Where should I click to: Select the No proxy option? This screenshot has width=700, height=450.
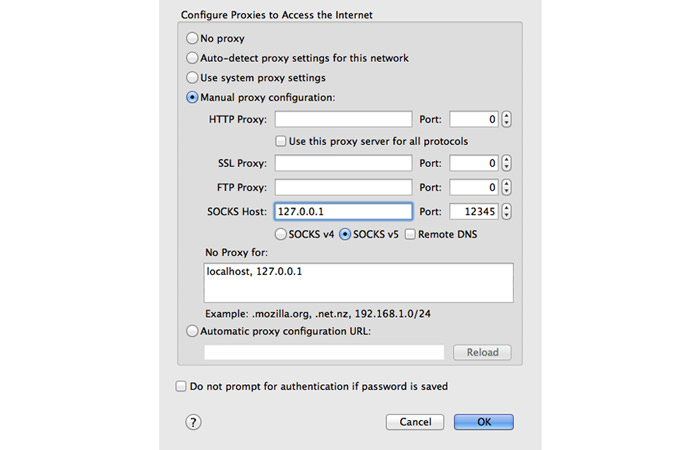tap(192, 38)
